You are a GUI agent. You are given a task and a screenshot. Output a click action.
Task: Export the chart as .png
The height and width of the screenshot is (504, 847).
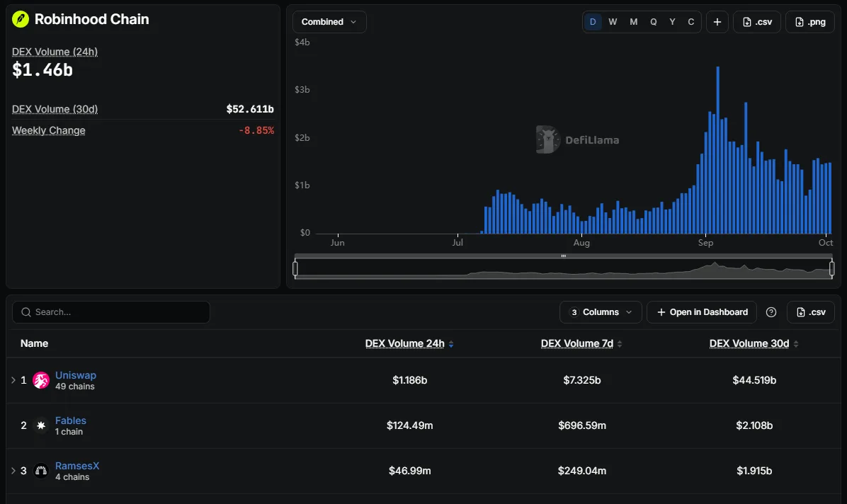click(x=809, y=22)
